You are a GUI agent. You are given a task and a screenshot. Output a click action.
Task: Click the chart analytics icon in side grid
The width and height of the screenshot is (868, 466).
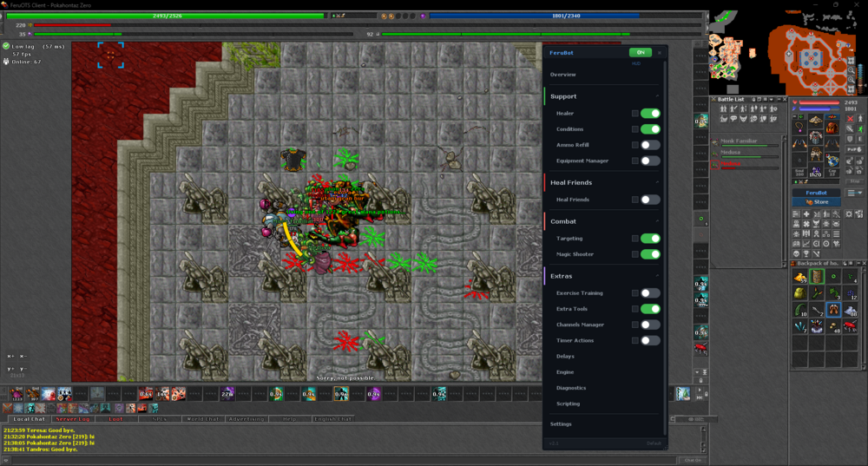tap(806, 244)
